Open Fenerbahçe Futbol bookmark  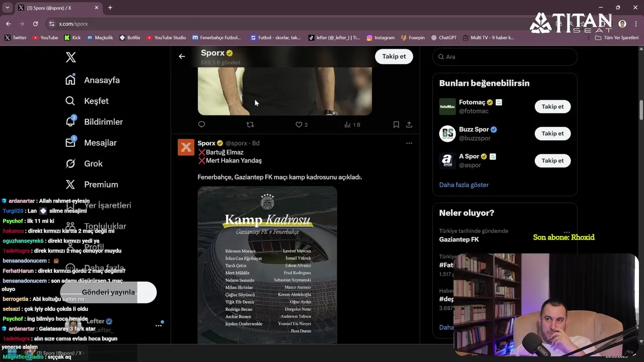click(217, 38)
